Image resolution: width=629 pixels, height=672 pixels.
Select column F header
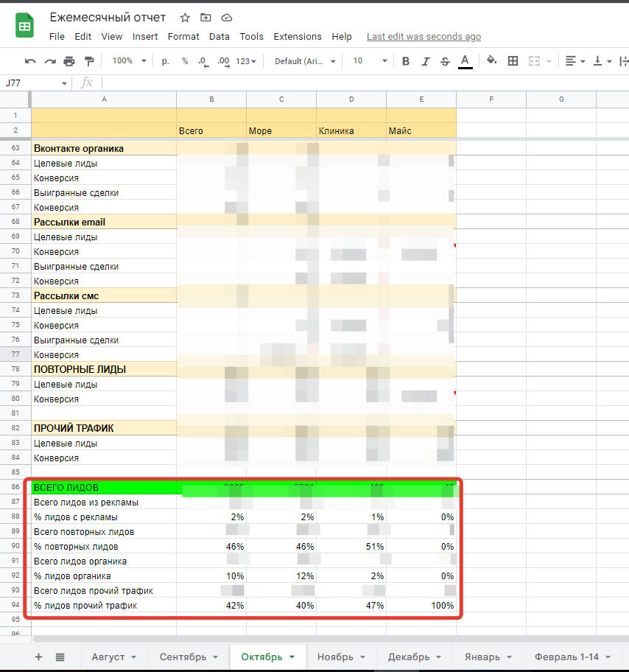(x=491, y=99)
